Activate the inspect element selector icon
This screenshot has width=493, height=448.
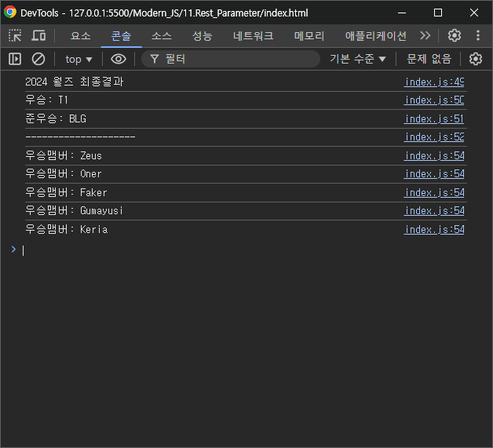tap(15, 35)
